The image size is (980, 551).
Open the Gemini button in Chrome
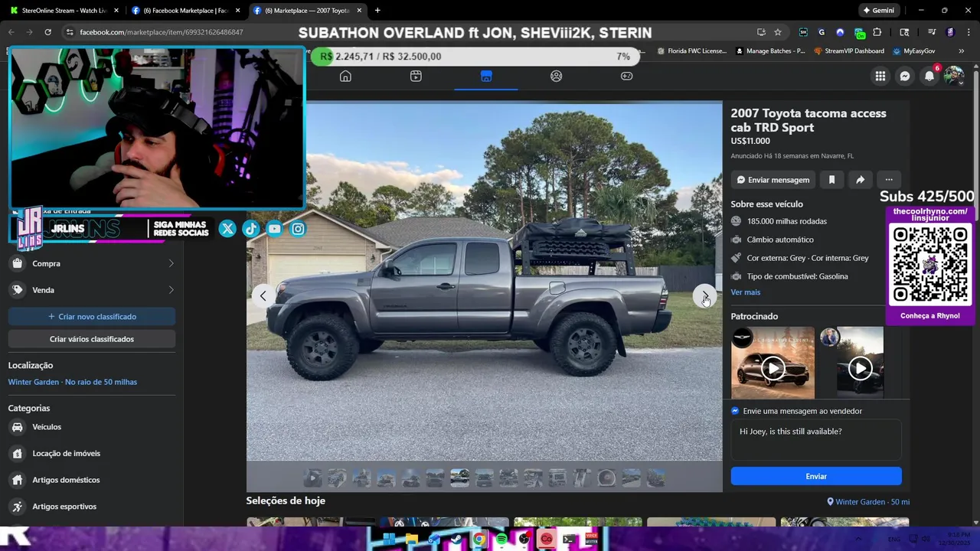[x=878, y=11]
